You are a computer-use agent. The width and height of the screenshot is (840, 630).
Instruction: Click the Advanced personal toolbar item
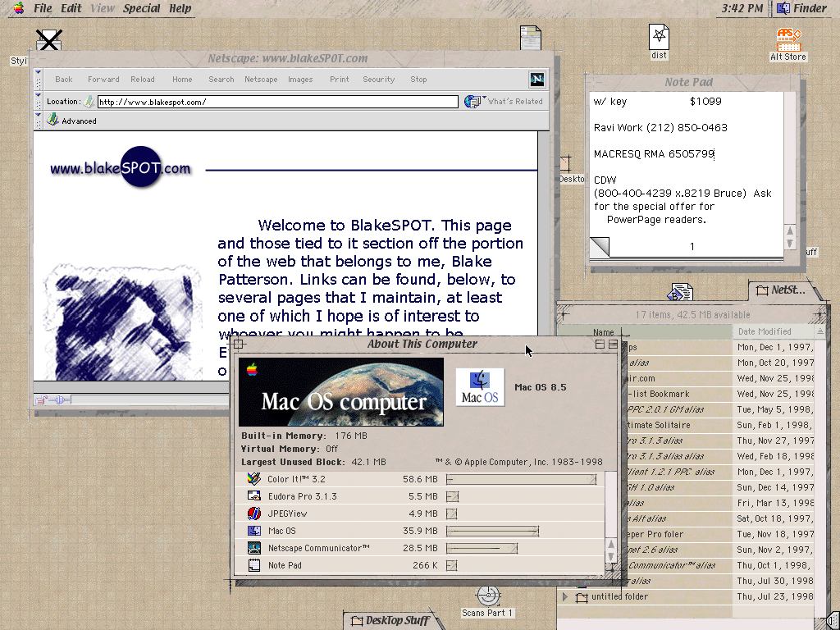(x=72, y=121)
